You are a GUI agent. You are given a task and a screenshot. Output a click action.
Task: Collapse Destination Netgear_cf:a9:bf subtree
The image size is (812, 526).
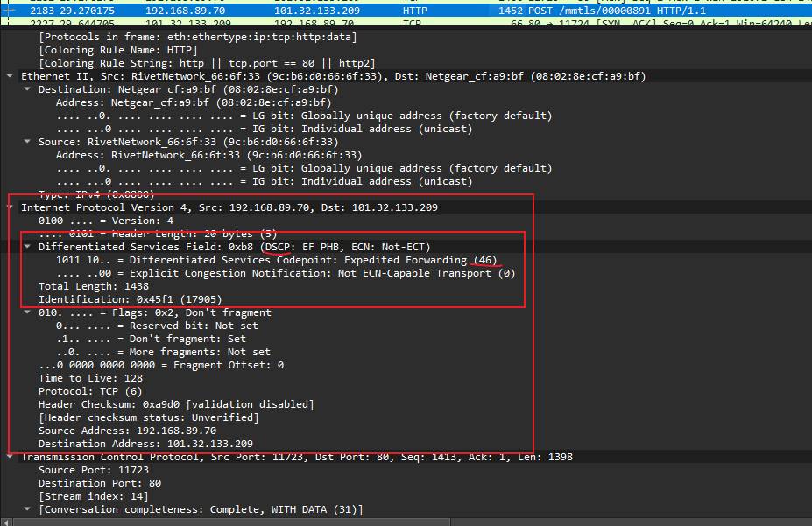tap(27, 89)
